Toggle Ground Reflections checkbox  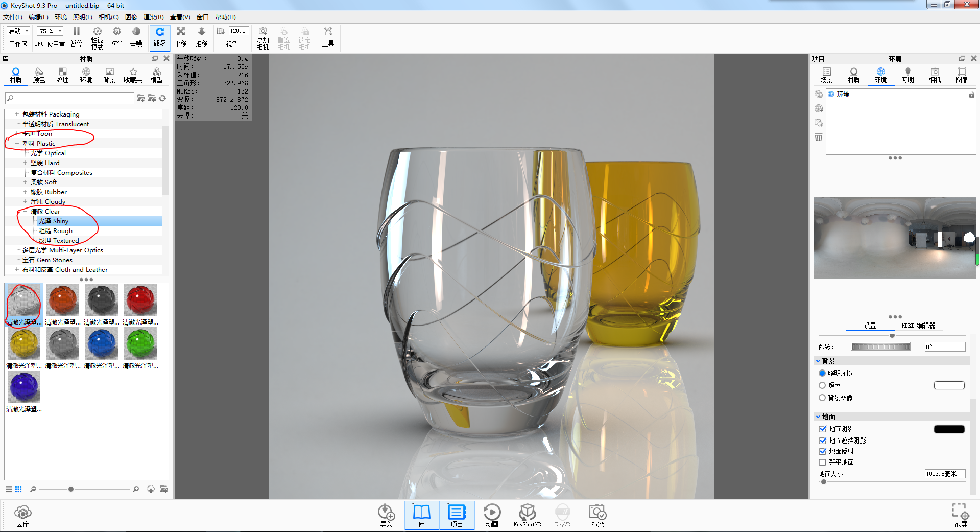tap(822, 451)
